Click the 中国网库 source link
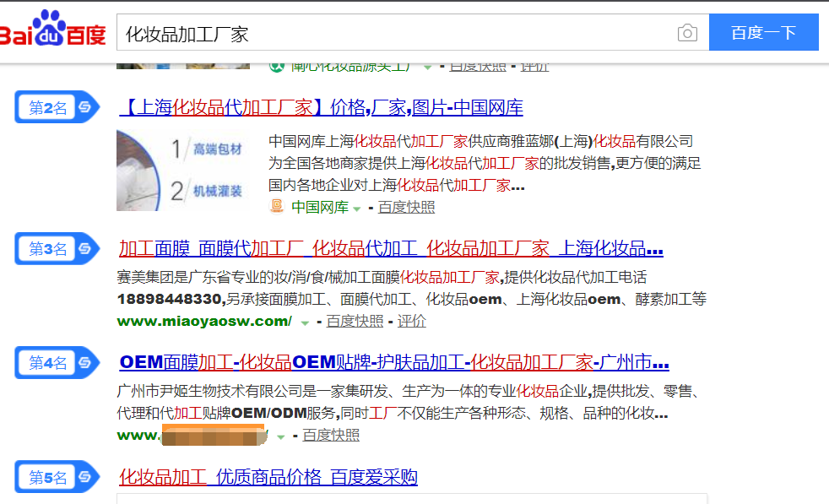829x504 pixels. click(320, 208)
